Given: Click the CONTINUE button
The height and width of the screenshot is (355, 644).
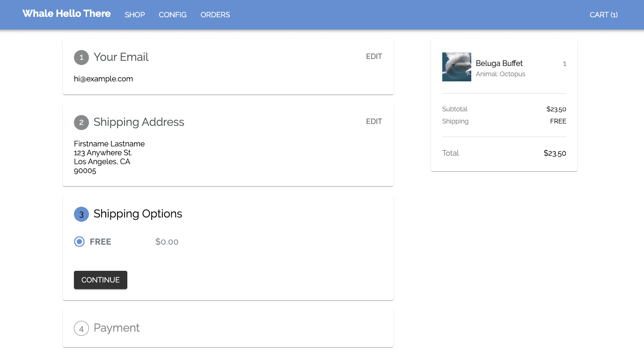Looking at the screenshot, I should [x=101, y=280].
